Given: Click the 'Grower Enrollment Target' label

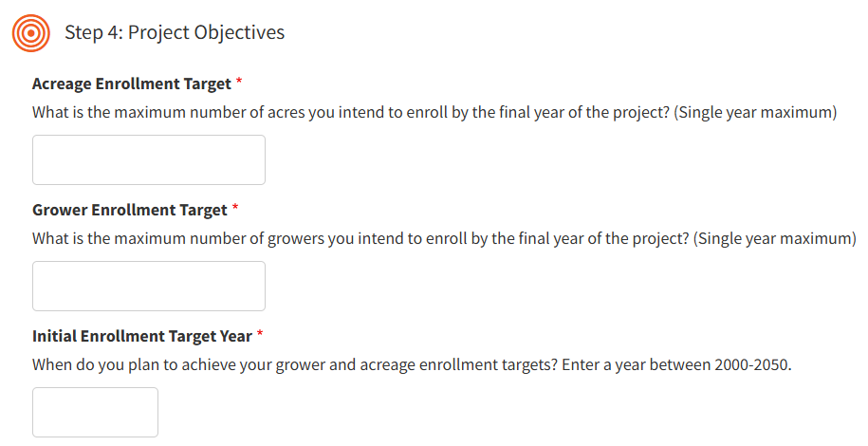Looking at the screenshot, I should [129, 210].
